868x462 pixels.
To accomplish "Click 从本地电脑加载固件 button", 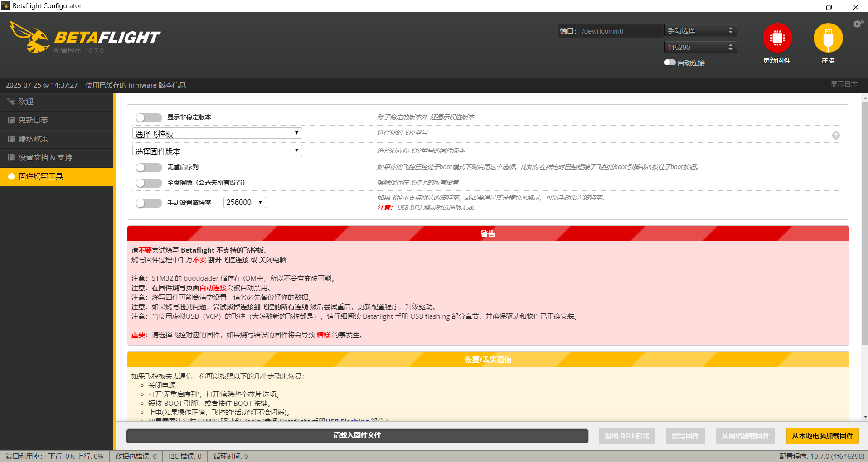I will [x=822, y=436].
